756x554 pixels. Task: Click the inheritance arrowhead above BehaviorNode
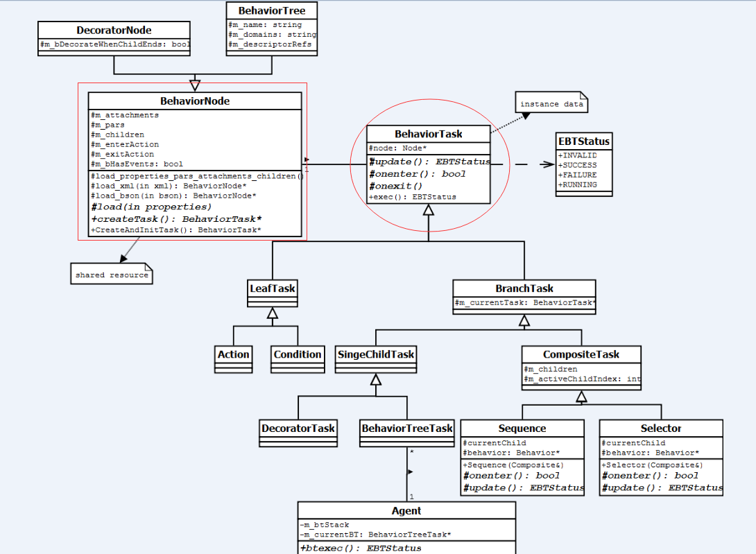click(195, 85)
